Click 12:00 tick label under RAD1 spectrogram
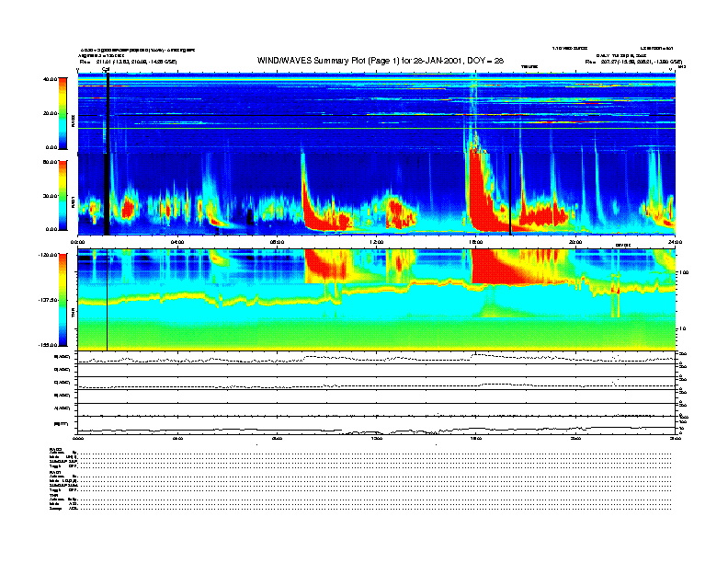The height and width of the screenshot is (563, 728). [x=377, y=242]
